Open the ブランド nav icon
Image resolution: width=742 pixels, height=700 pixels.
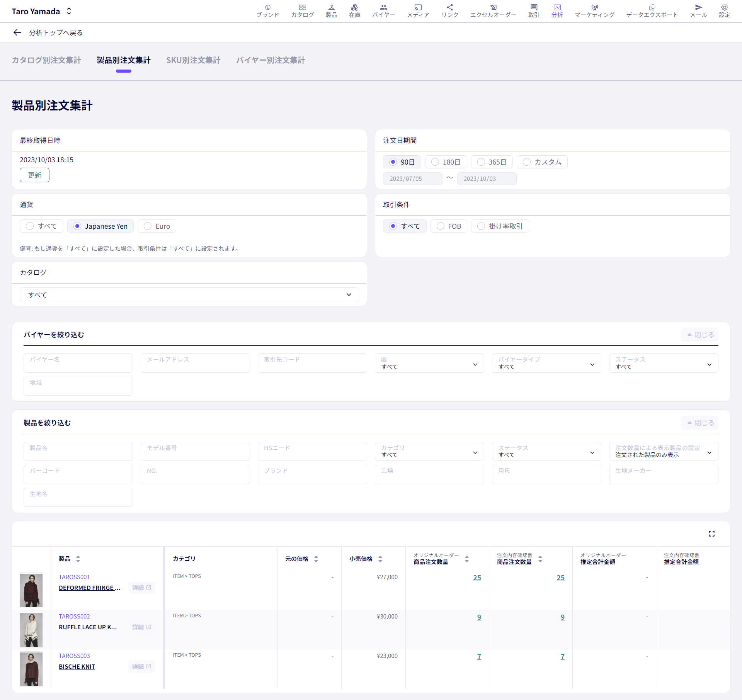pyautogui.click(x=267, y=11)
